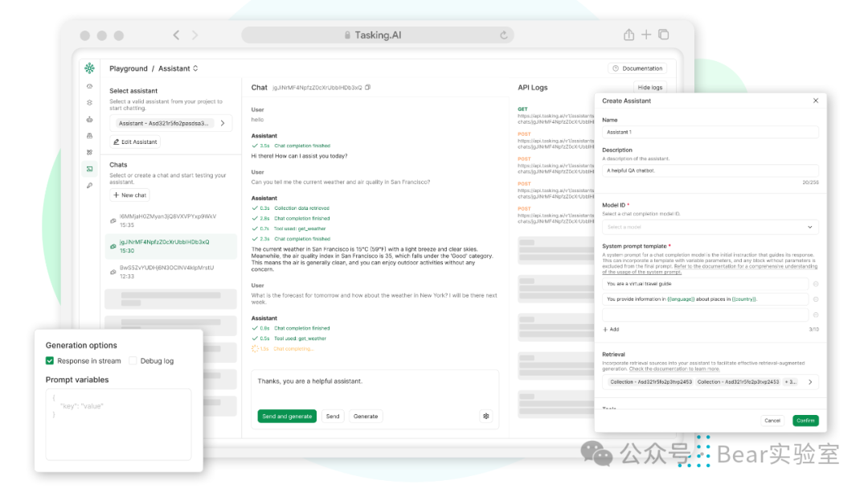Start a New chat
This screenshot has height=489, width=868.
(129, 195)
